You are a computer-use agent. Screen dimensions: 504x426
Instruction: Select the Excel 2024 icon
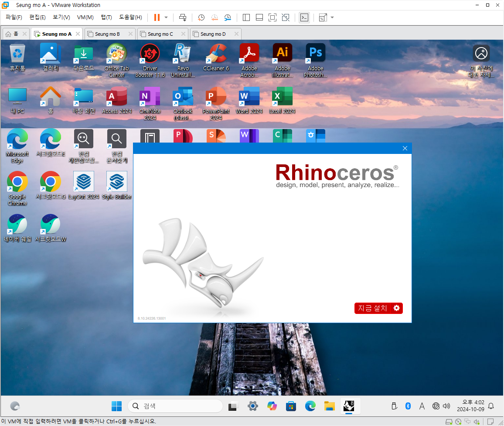[x=282, y=100]
